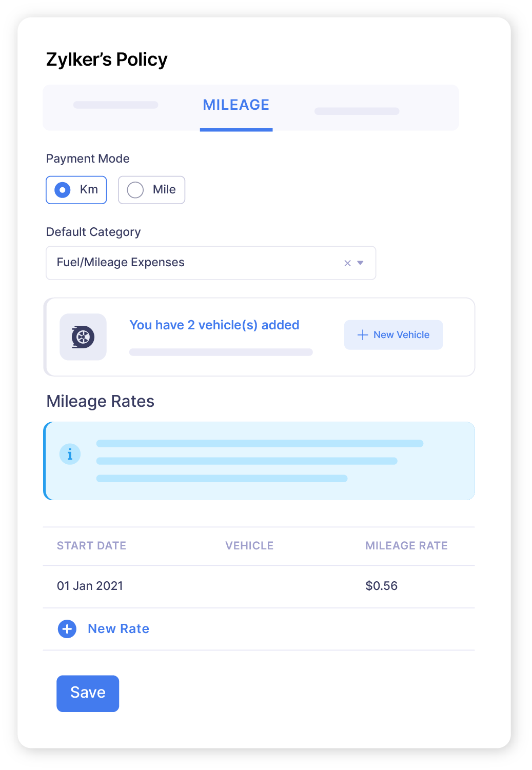Click the plus icon beside New Vehicle
The height and width of the screenshot is (770, 532).
tap(362, 334)
